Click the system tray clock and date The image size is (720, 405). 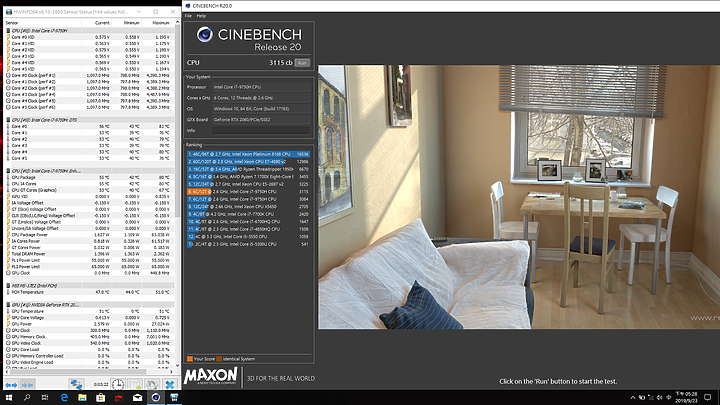(688, 398)
